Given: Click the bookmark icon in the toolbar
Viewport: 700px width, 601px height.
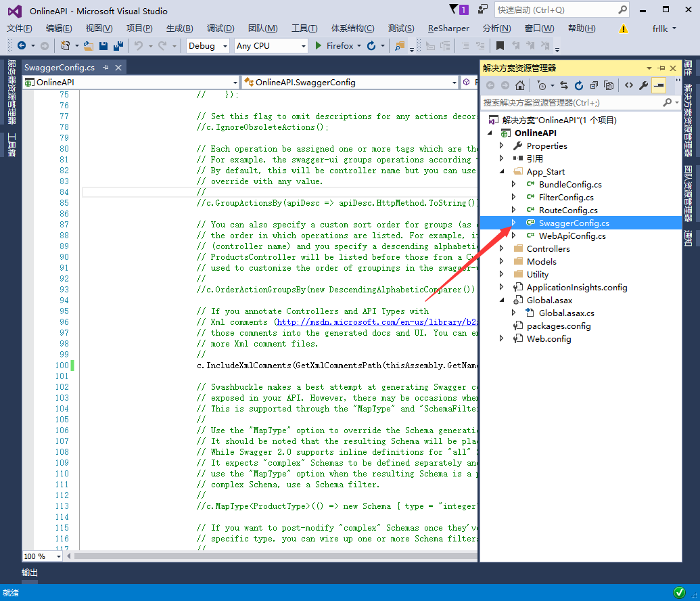Looking at the screenshot, I should (500, 46).
